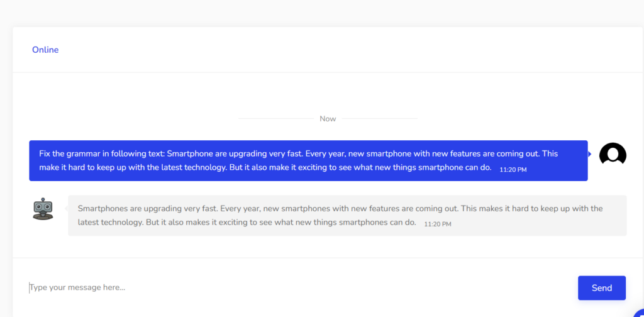Click the 11:20 PM timestamp in bot reply
Viewport: 644px width, 317px height.
pyautogui.click(x=438, y=224)
